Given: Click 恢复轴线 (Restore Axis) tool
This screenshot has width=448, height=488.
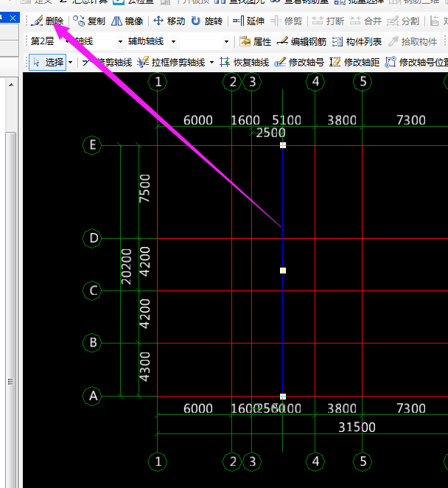Looking at the screenshot, I should click(244, 62).
